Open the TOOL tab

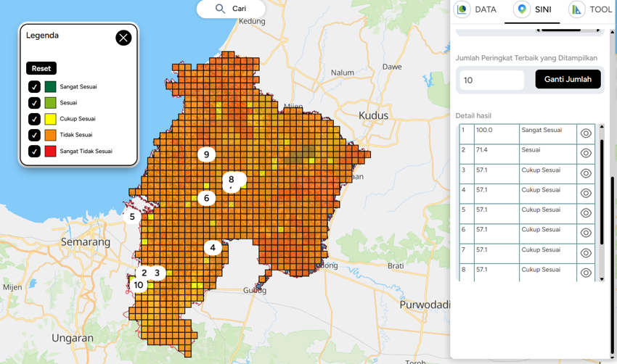[x=590, y=9]
